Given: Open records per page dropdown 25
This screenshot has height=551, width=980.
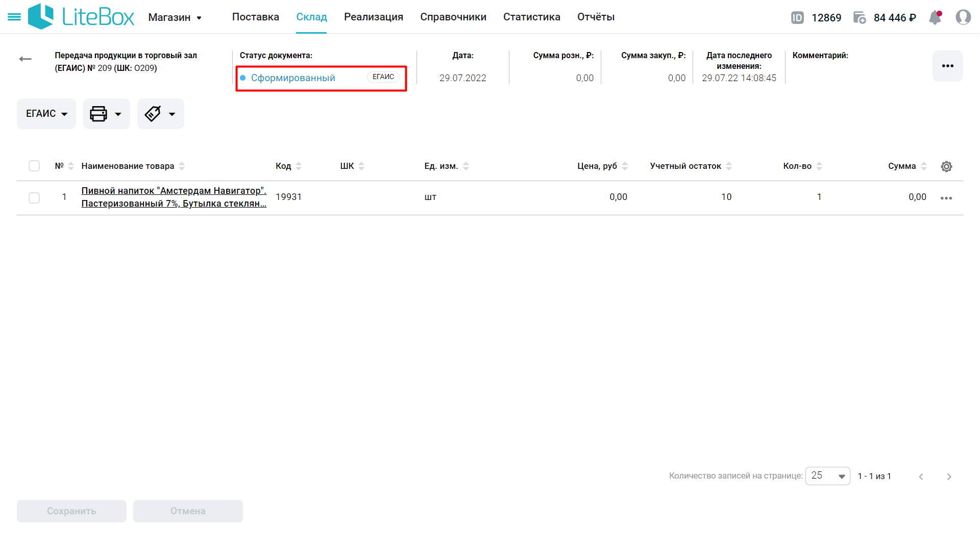Looking at the screenshot, I should pos(827,476).
